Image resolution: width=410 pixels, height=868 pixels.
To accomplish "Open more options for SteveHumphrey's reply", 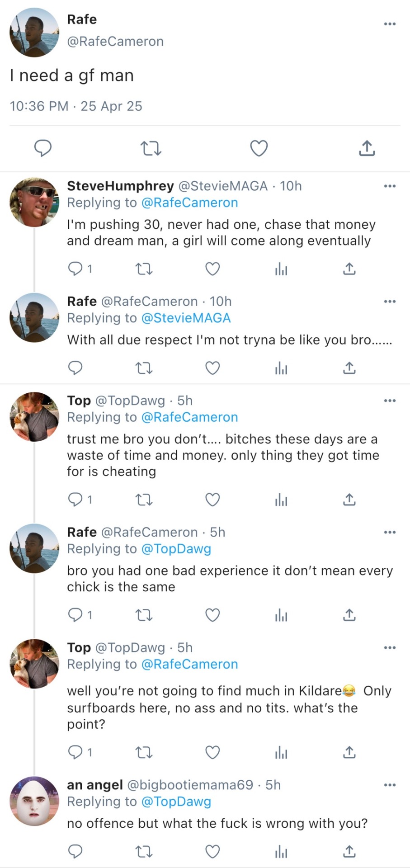I will pos(390,186).
